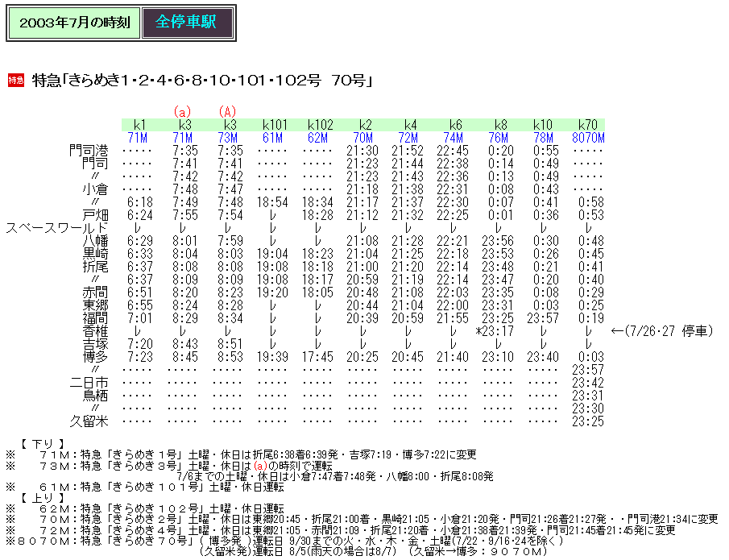Screen dimensions: 729x560
Task: Select the 香椎 station row label
Action: [95, 331]
